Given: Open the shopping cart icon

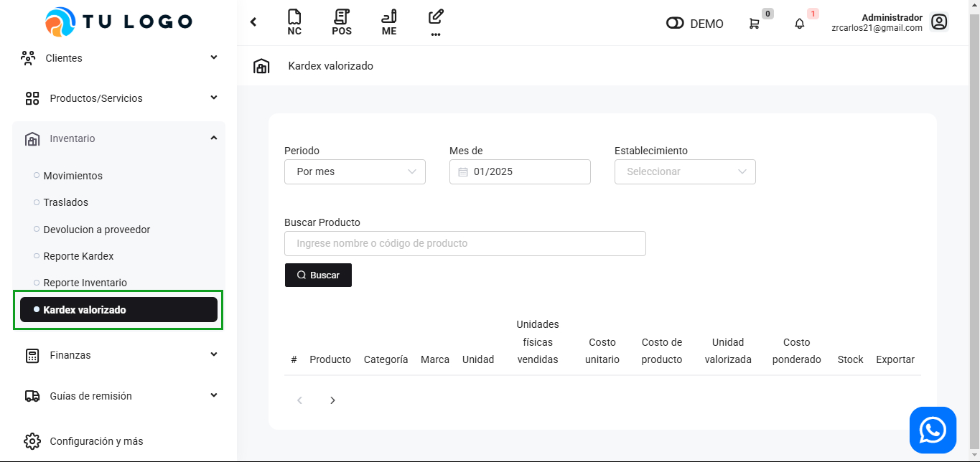Looking at the screenshot, I should (754, 24).
